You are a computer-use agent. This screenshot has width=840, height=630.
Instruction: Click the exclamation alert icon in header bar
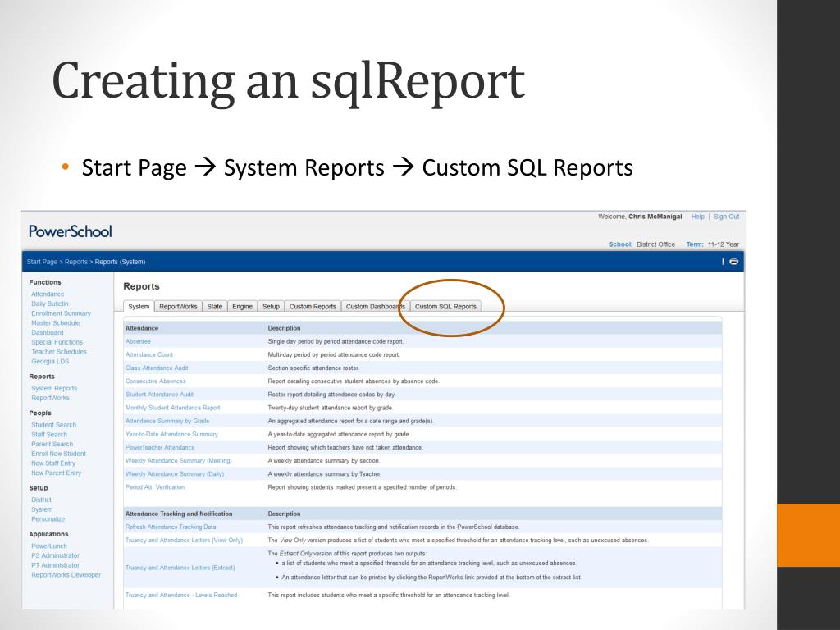pos(723,262)
